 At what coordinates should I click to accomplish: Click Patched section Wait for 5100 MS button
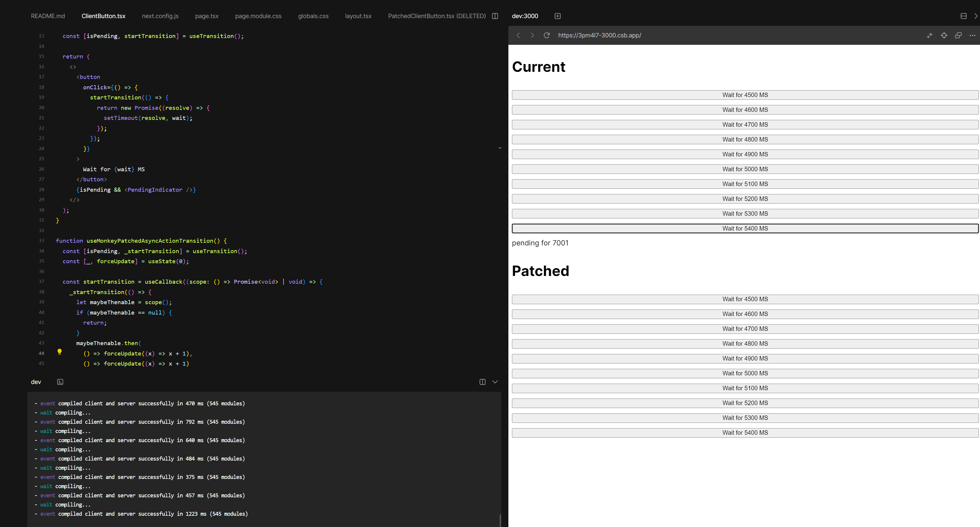pos(745,388)
